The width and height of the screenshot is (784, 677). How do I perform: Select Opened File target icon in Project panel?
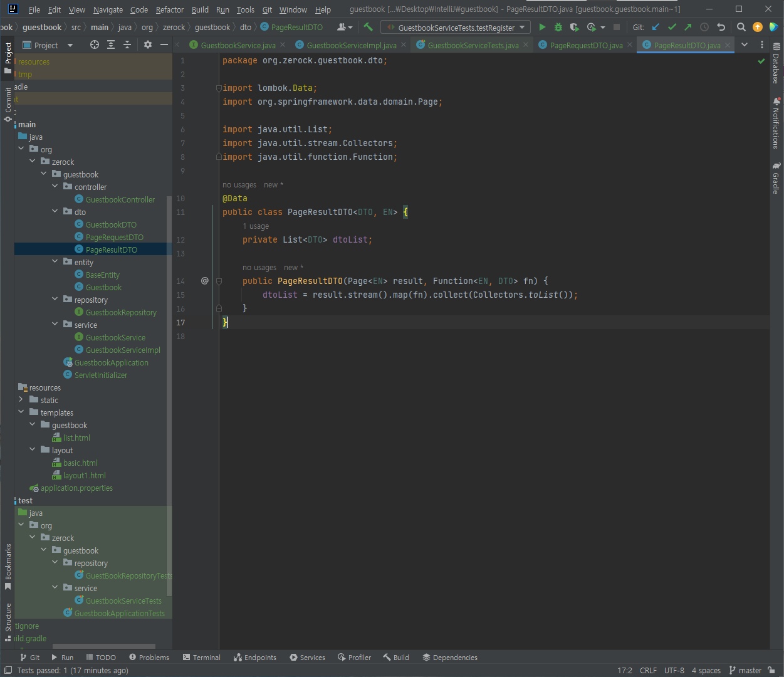point(95,45)
